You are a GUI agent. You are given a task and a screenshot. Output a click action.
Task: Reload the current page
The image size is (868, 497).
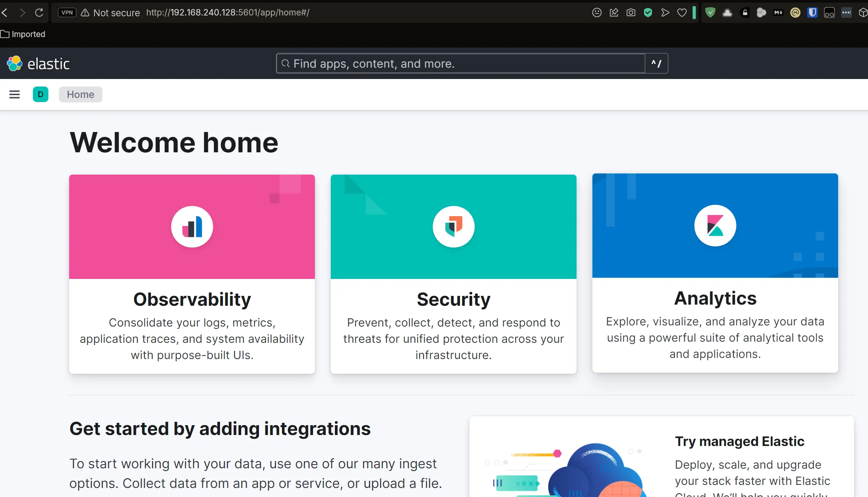pyautogui.click(x=39, y=12)
